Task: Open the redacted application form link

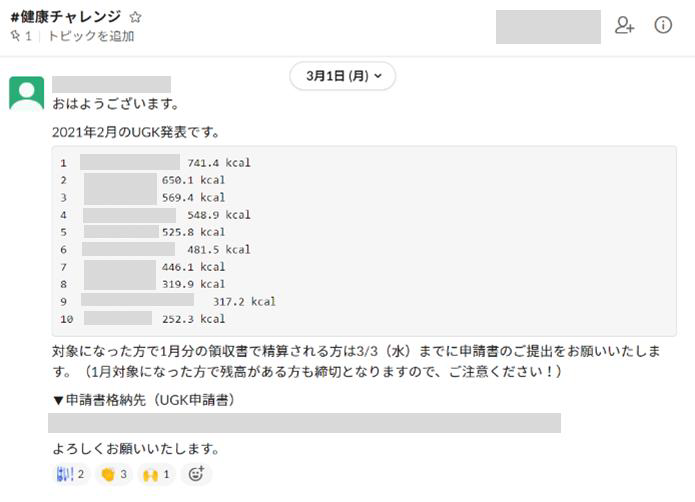Action: (305, 423)
